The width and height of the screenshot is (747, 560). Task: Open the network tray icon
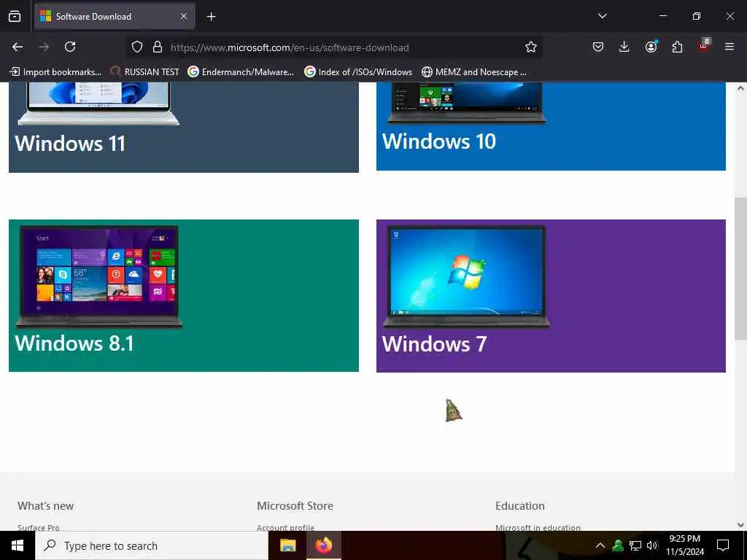coord(635,545)
